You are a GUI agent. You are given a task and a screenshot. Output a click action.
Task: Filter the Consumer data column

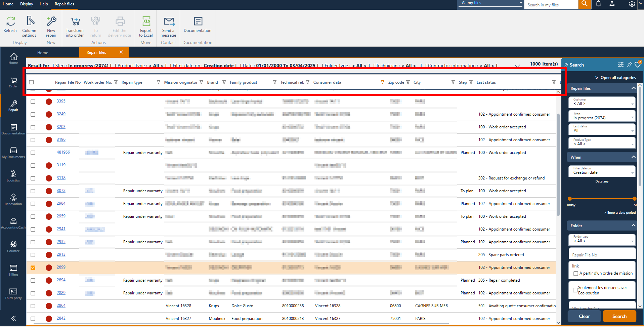tap(382, 82)
